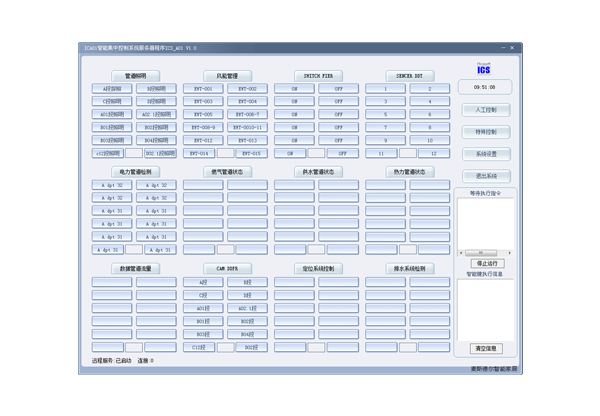Turn OFF the top SWITCH FIER row
Image resolution: width=600 pixels, height=416 pixels.
click(x=338, y=89)
